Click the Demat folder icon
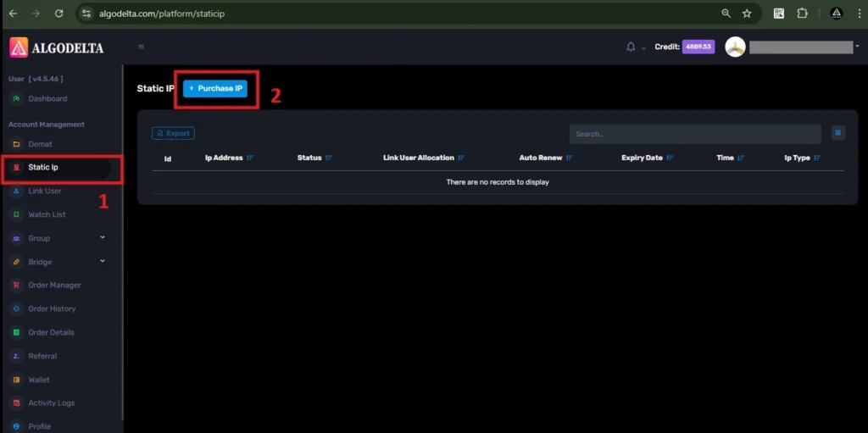 tap(16, 144)
